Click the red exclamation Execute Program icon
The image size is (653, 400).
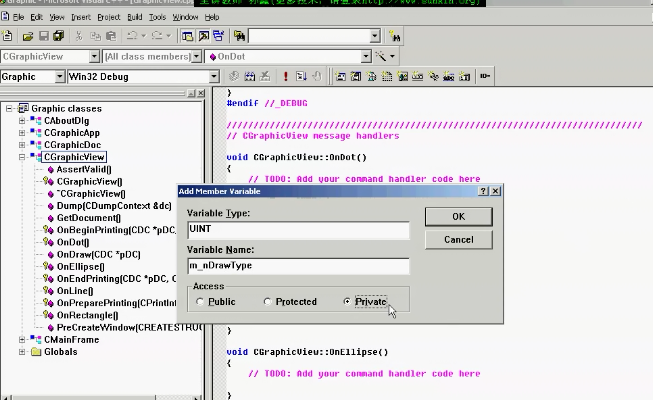pos(286,76)
